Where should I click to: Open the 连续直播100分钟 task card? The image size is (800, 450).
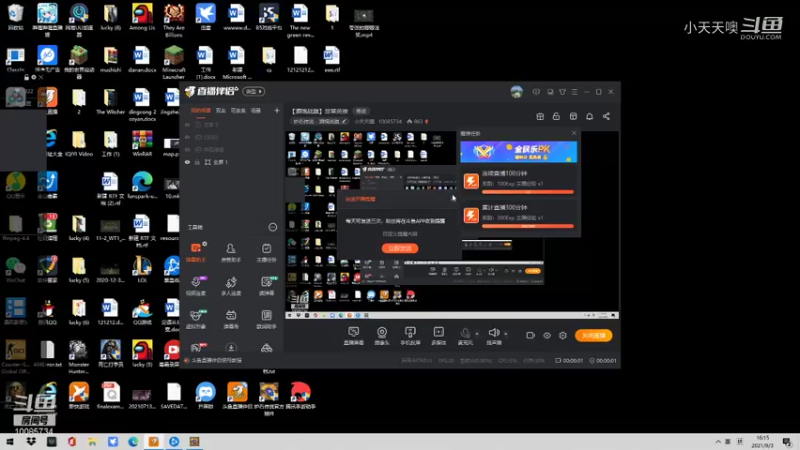pyautogui.click(x=519, y=182)
